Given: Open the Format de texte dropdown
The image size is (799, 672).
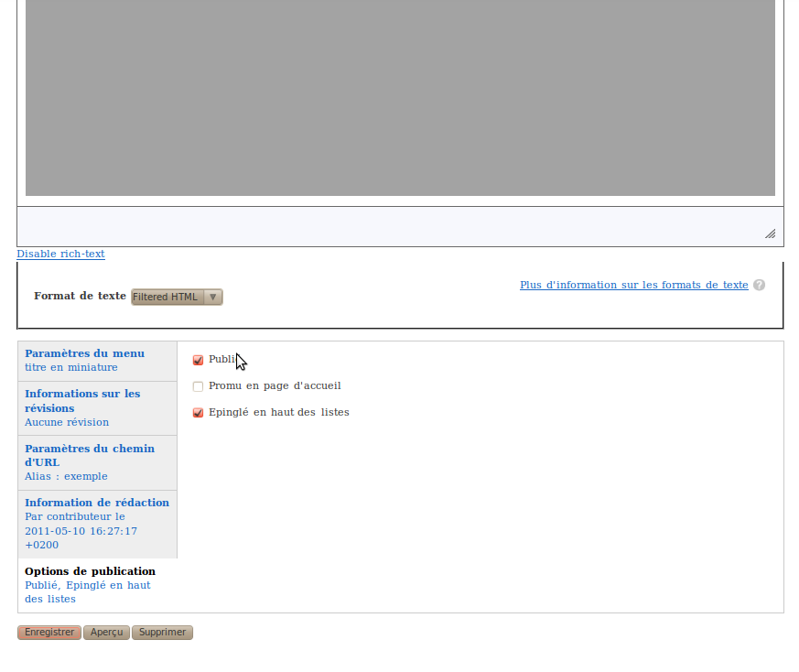Looking at the screenshot, I should [177, 297].
